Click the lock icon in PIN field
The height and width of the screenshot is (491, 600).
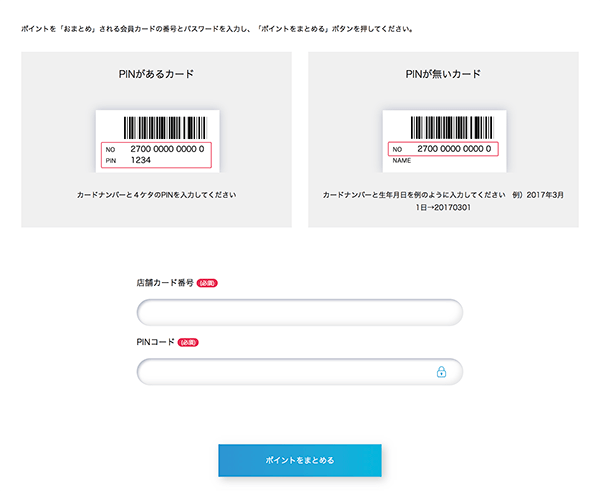pyautogui.click(x=441, y=372)
